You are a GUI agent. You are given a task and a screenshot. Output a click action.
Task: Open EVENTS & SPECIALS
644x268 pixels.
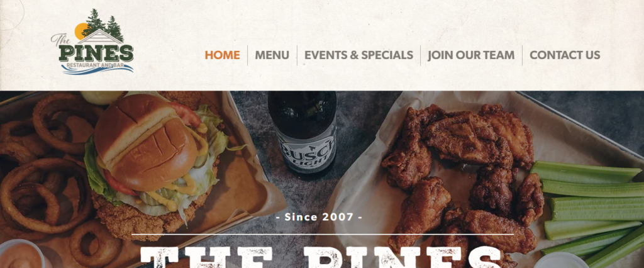coord(358,55)
